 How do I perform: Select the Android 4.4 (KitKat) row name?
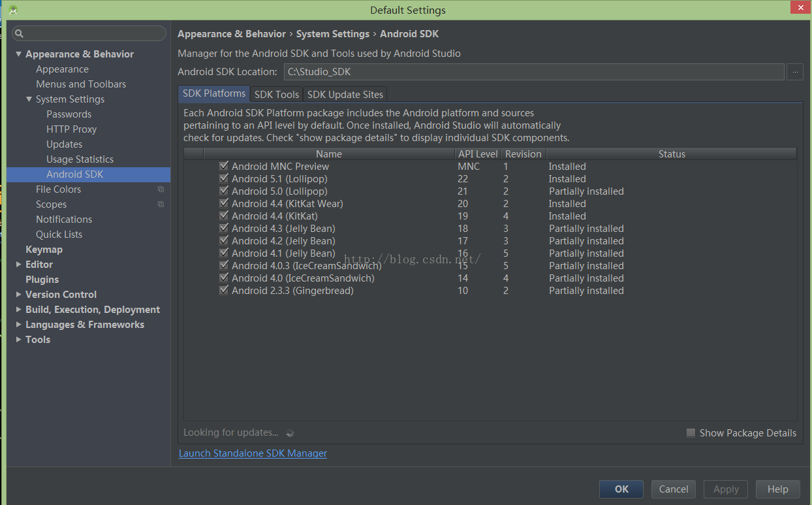click(275, 216)
